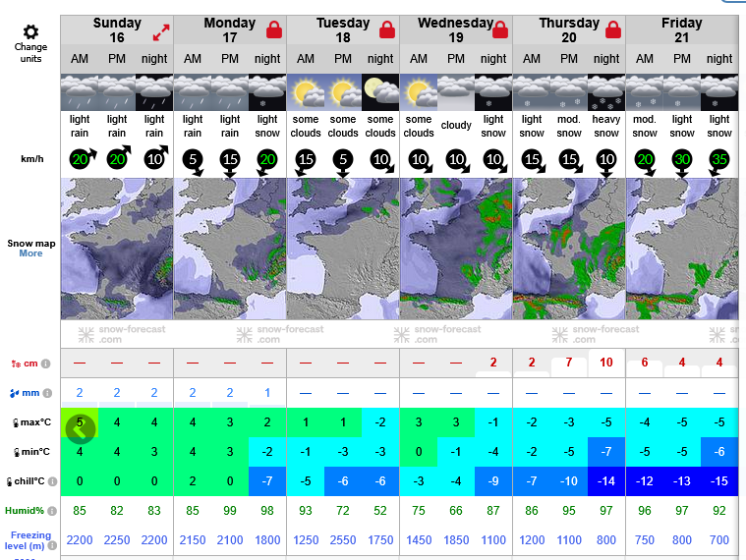746x560 pixels.
Task: Click the red padlock on Monday 17
Action: pos(274,29)
